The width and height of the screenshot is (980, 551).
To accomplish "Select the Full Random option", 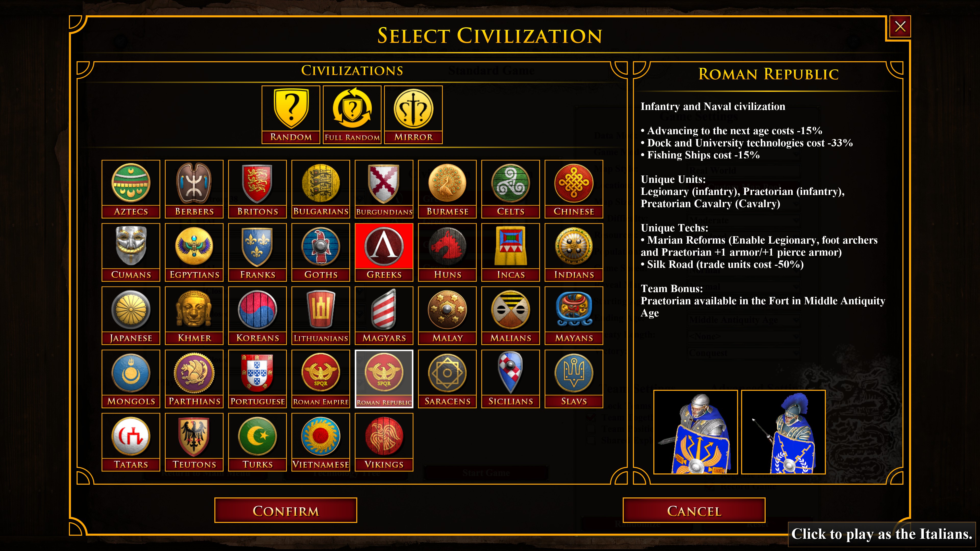I will 352,115.
